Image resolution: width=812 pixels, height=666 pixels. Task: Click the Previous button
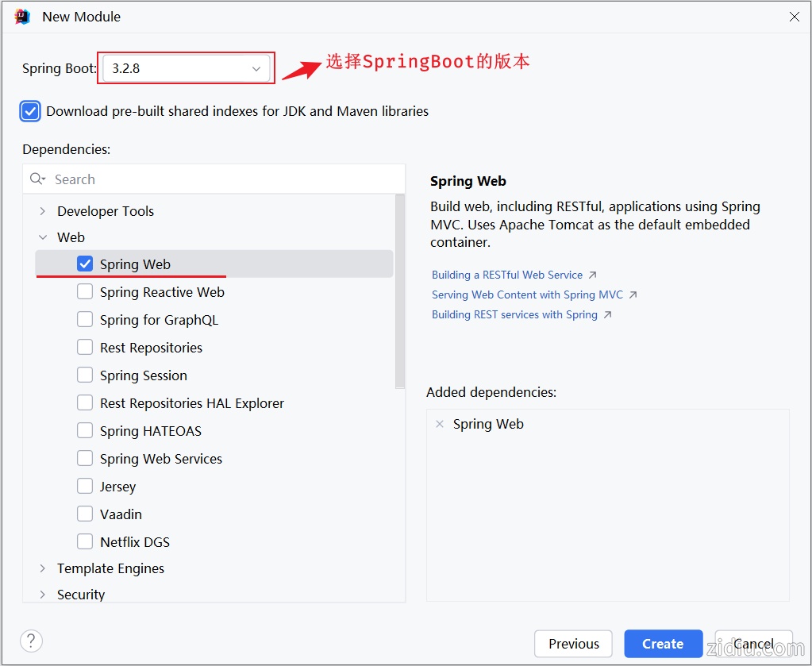573,644
